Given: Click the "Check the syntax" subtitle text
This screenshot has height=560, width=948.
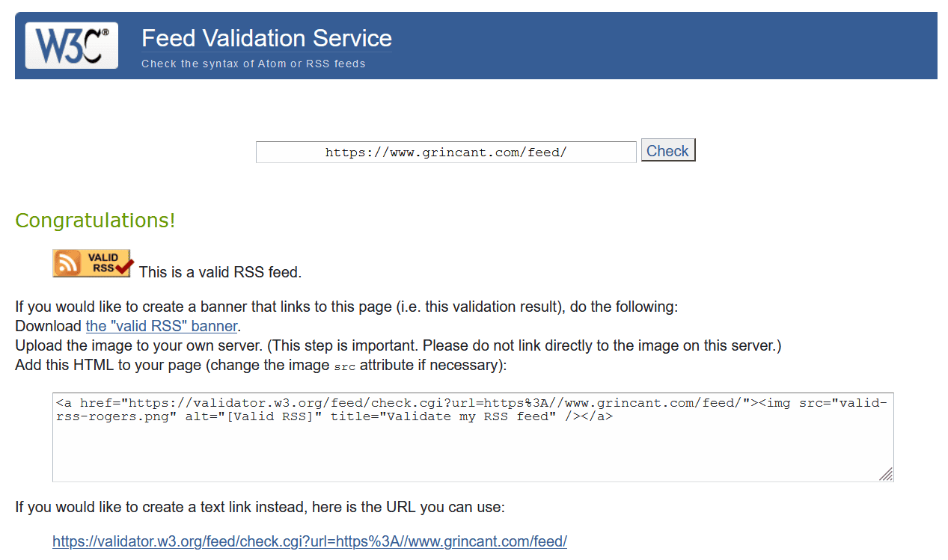Looking at the screenshot, I should coord(253,64).
